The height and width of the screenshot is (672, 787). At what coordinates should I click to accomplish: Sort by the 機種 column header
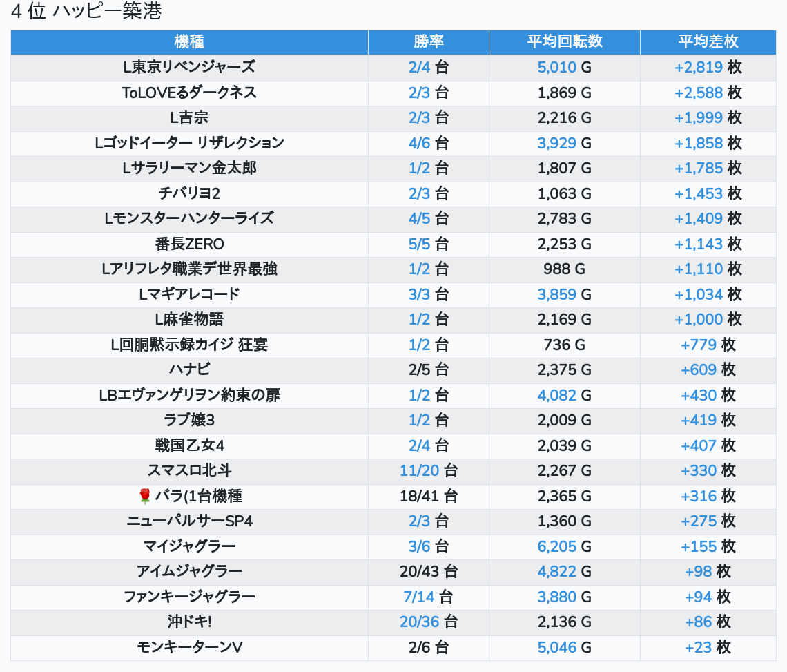click(x=189, y=41)
